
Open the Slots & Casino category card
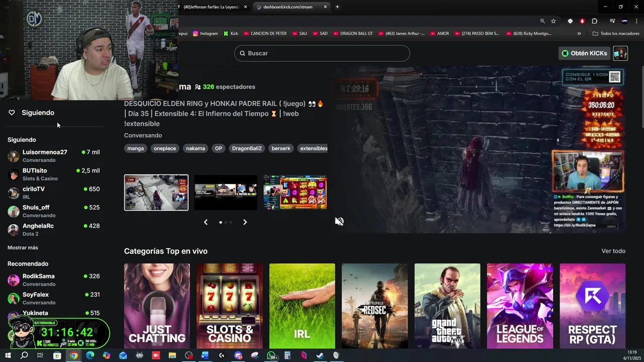click(229, 306)
